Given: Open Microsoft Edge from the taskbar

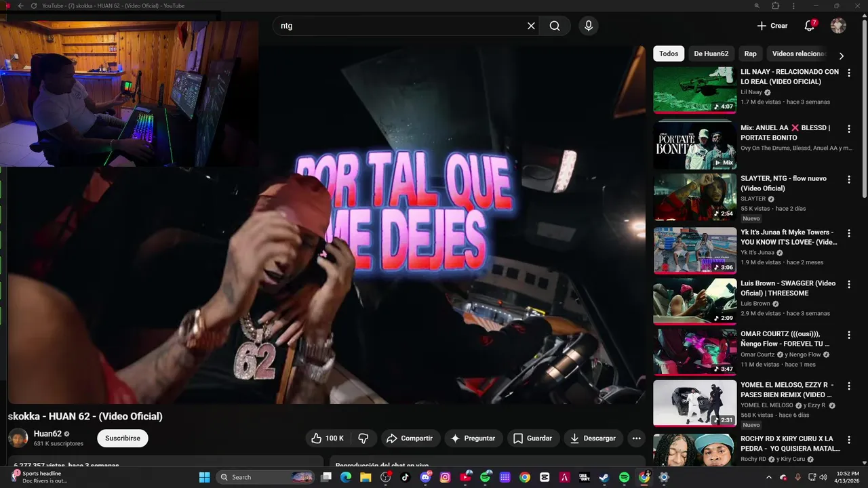Looking at the screenshot, I should [x=346, y=477].
